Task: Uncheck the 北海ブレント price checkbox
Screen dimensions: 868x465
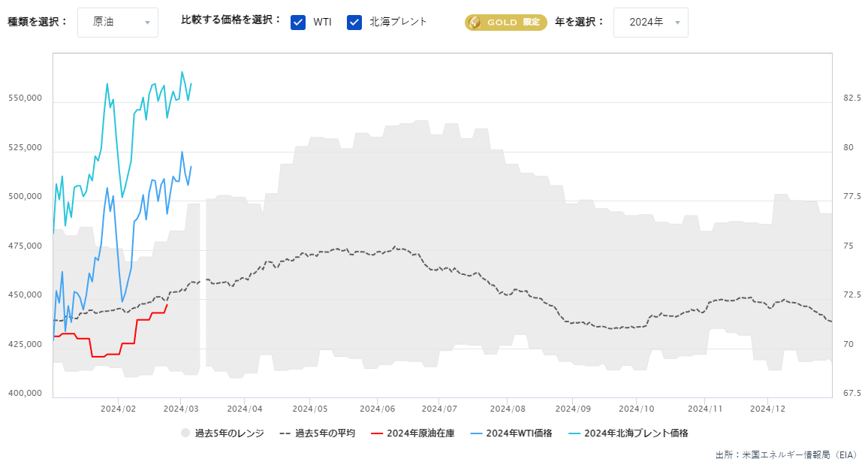Action: 354,22
